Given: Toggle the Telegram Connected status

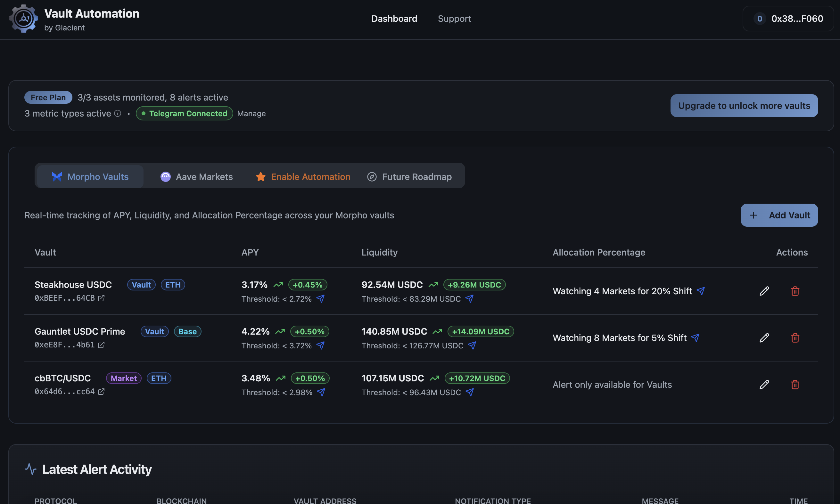Looking at the screenshot, I should point(184,113).
